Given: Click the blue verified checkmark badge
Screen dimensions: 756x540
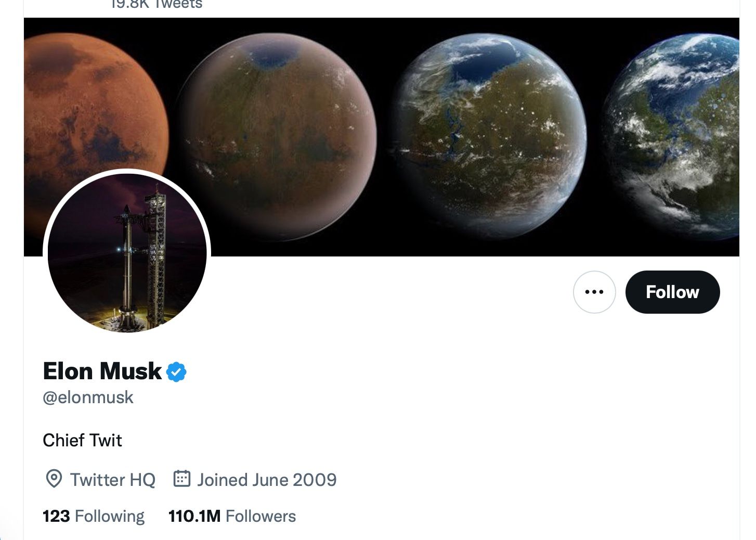Looking at the screenshot, I should click(176, 372).
